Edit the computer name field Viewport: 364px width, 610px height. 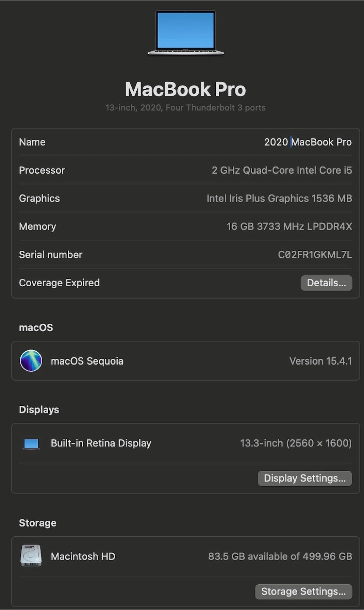(308, 142)
